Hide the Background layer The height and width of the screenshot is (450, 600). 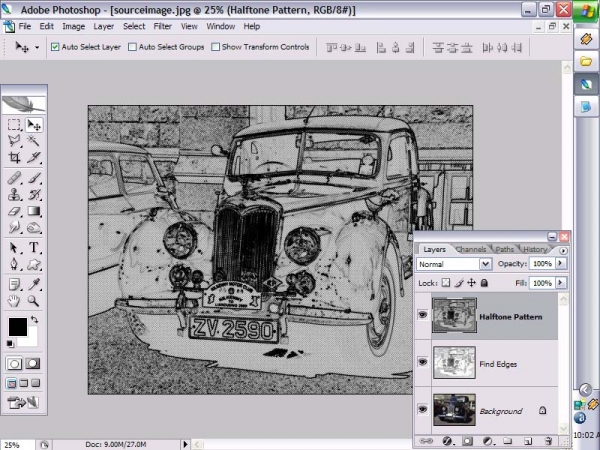click(x=422, y=409)
